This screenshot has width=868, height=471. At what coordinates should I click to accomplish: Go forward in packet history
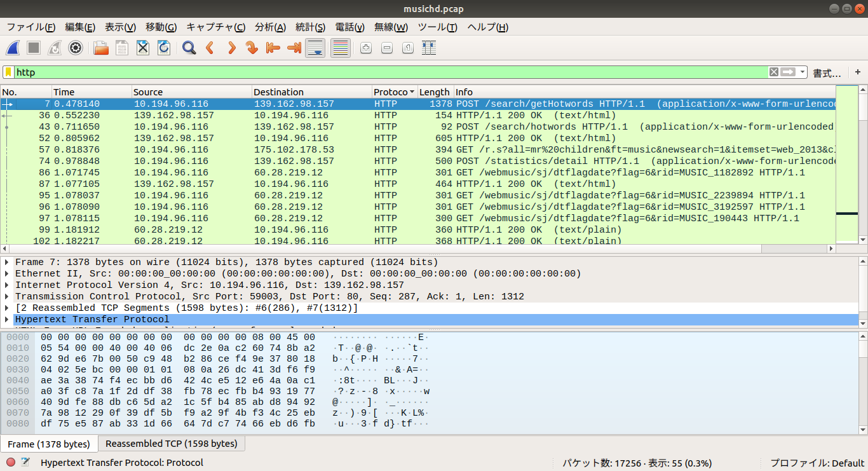(231, 48)
